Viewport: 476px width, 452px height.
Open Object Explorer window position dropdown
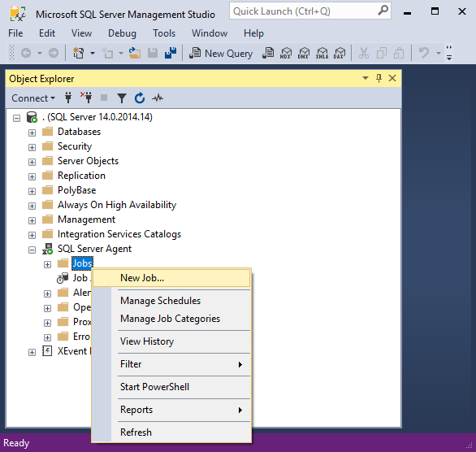coord(366,78)
